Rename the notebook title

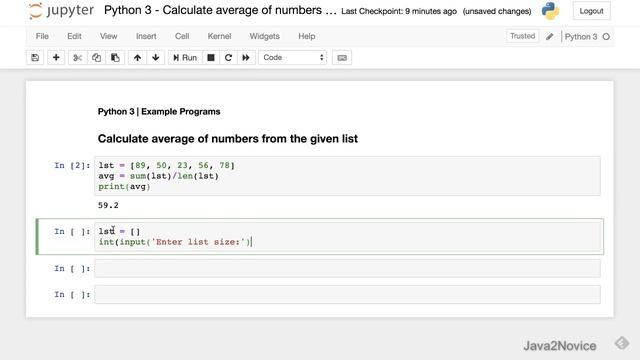pyautogui.click(x=220, y=10)
